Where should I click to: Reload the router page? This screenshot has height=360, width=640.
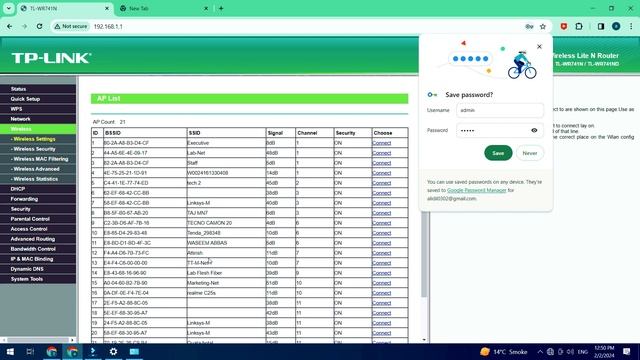click(40, 27)
